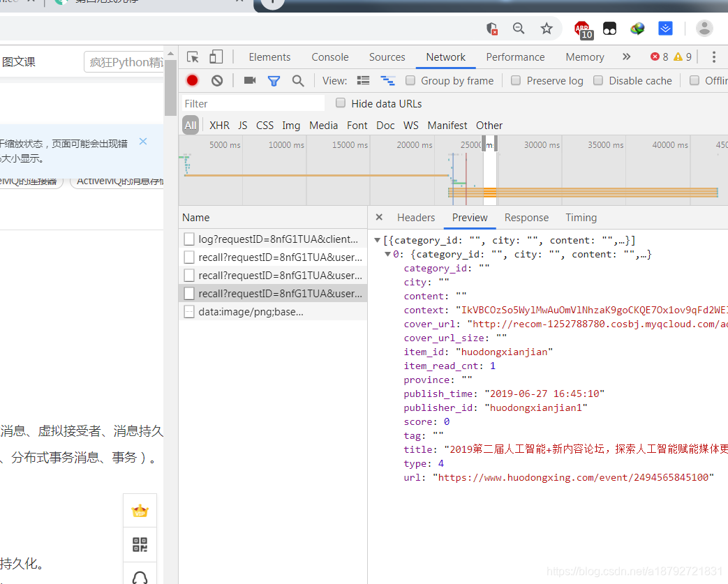The image size is (728, 584).
Task: Show the yellow warning count icon
Action: (678, 57)
